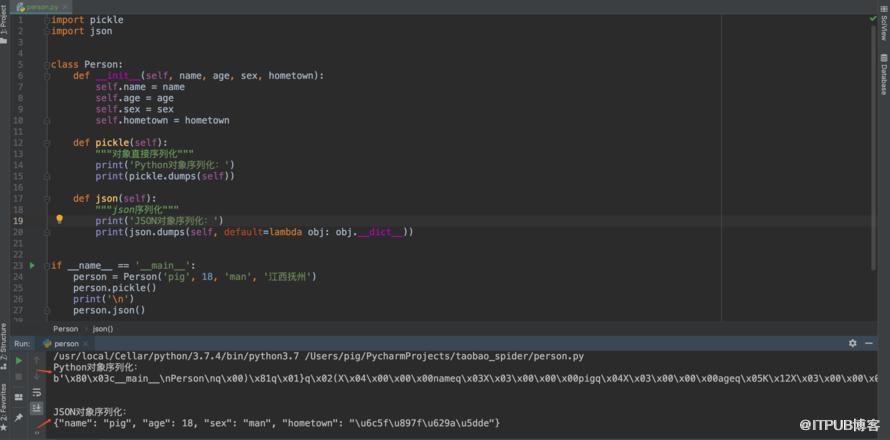Hide the Run tool window with minus icon
This screenshot has width=890, height=440.
point(869,343)
